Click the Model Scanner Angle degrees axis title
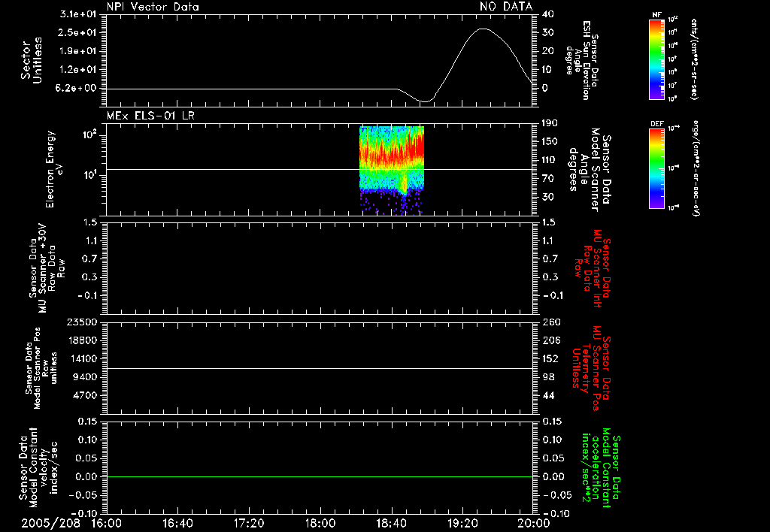The width and height of the screenshot is (770, 532). tap(590, 170)
